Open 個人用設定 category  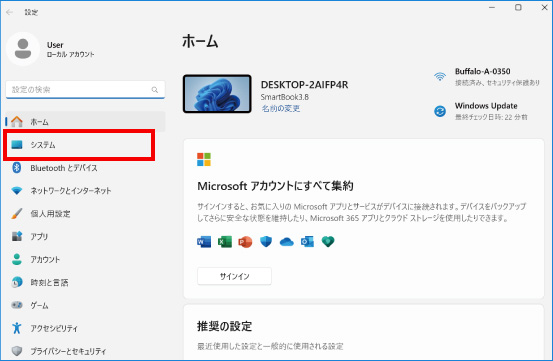(85, 214)
